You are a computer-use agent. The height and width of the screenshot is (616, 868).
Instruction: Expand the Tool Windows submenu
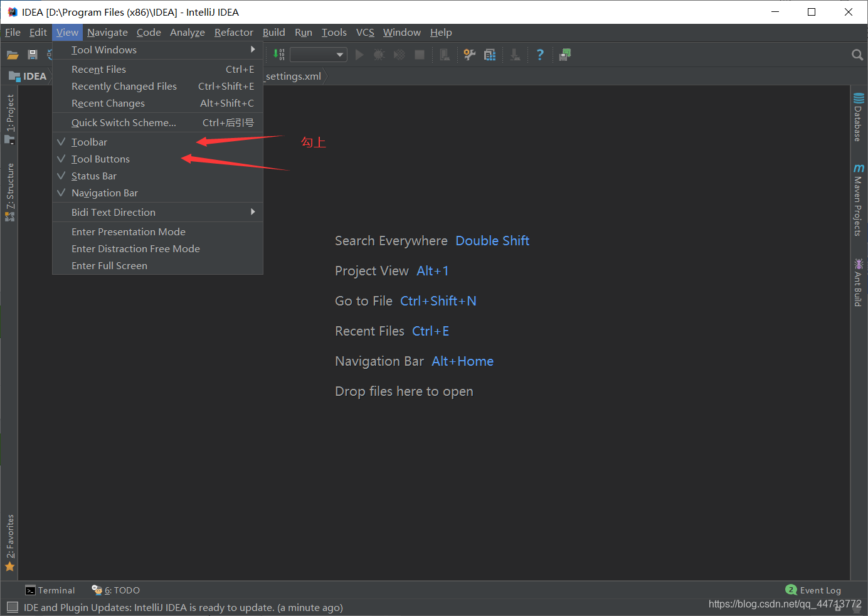(157, 50)
